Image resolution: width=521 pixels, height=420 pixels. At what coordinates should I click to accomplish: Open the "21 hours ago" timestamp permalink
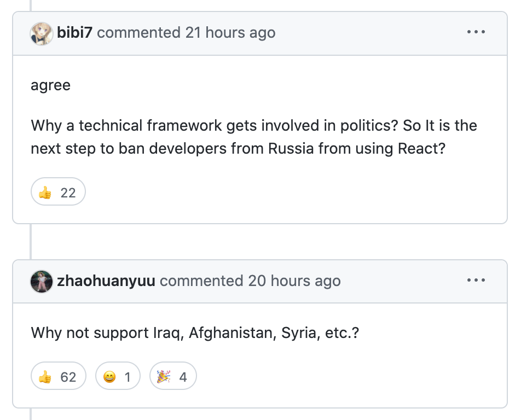click(230, 33)
